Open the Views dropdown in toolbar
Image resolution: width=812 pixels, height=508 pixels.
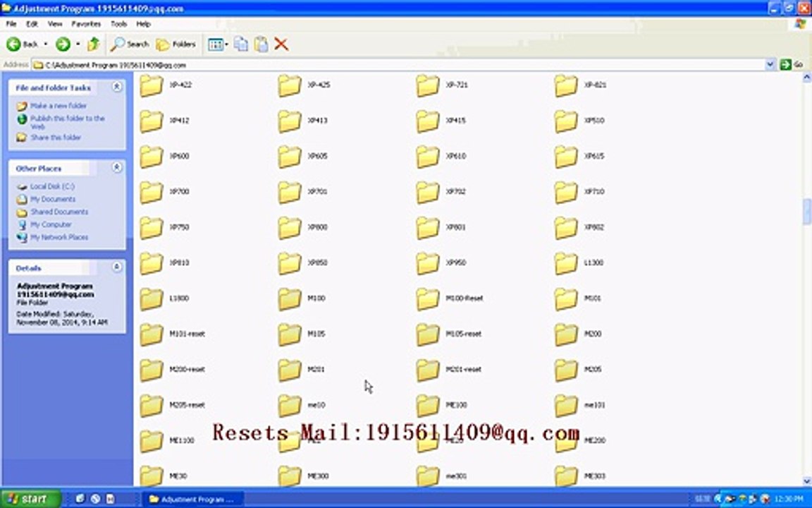click(218, 44)
